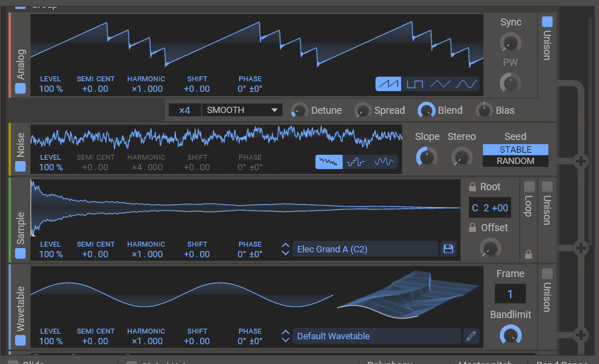Image resolution: width=599 pixels, height=364 pixels.
Task: Click the plus node beside Sample oscillator
Action: click(x=581, y=248)
